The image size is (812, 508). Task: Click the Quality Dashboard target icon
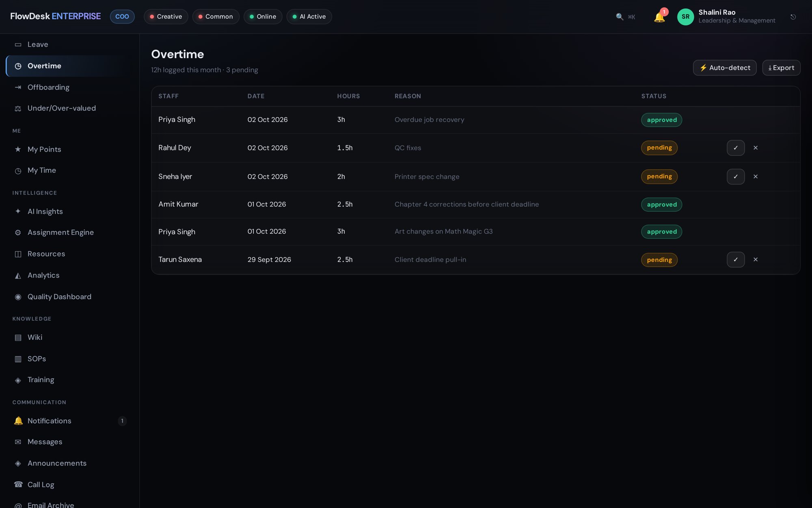click(18, 297)
